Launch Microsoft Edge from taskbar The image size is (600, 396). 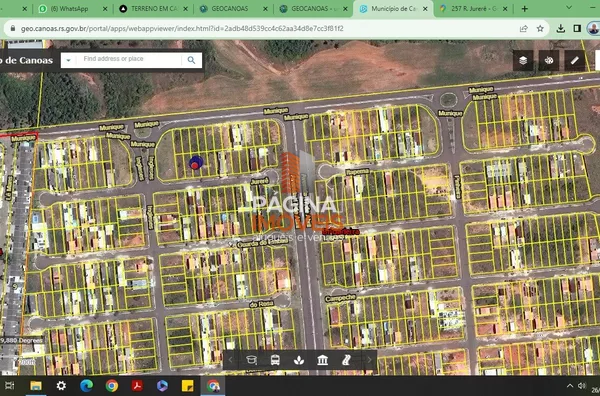click(86, 386)
